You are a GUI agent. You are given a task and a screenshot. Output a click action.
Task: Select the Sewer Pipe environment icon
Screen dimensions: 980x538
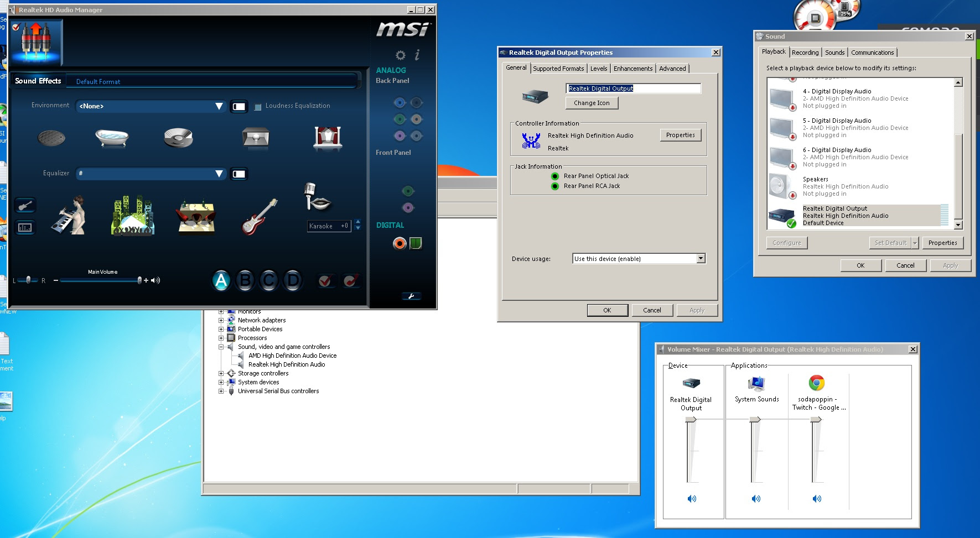[51, 137]
